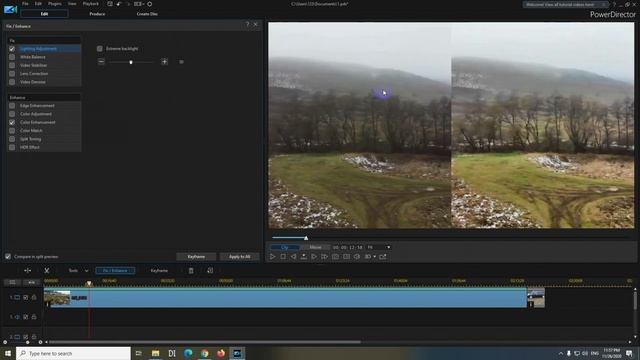
Task: Click the Save project icon in the top bar
Action: [x=110, y=4]
